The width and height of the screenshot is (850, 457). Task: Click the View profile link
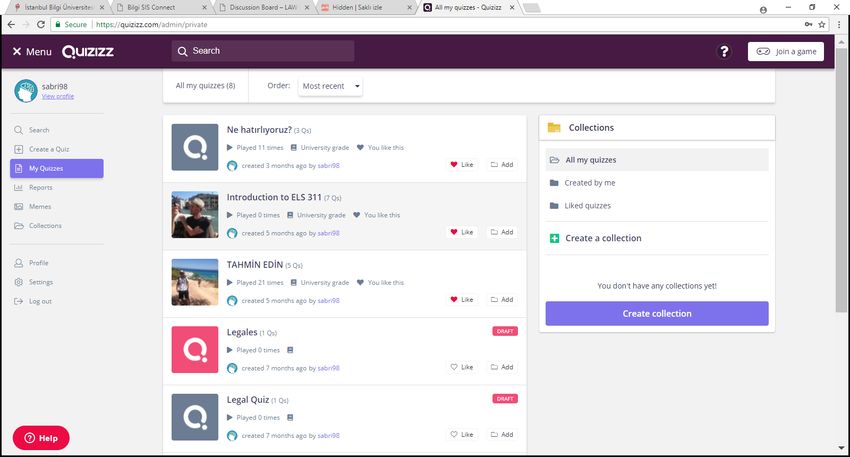click(57, 96)
